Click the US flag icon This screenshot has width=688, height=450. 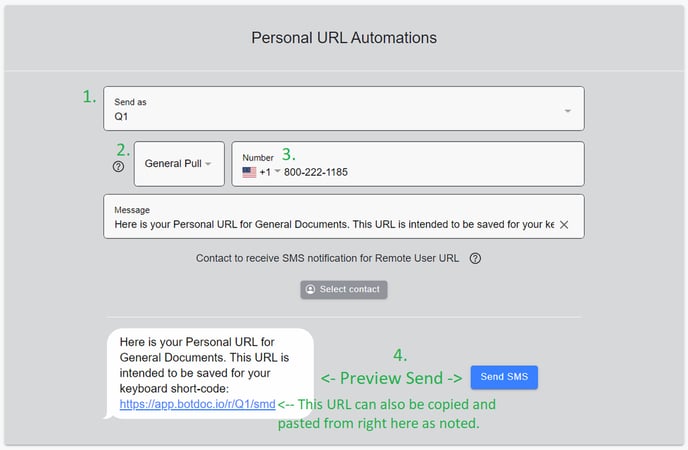coord(249,172)
